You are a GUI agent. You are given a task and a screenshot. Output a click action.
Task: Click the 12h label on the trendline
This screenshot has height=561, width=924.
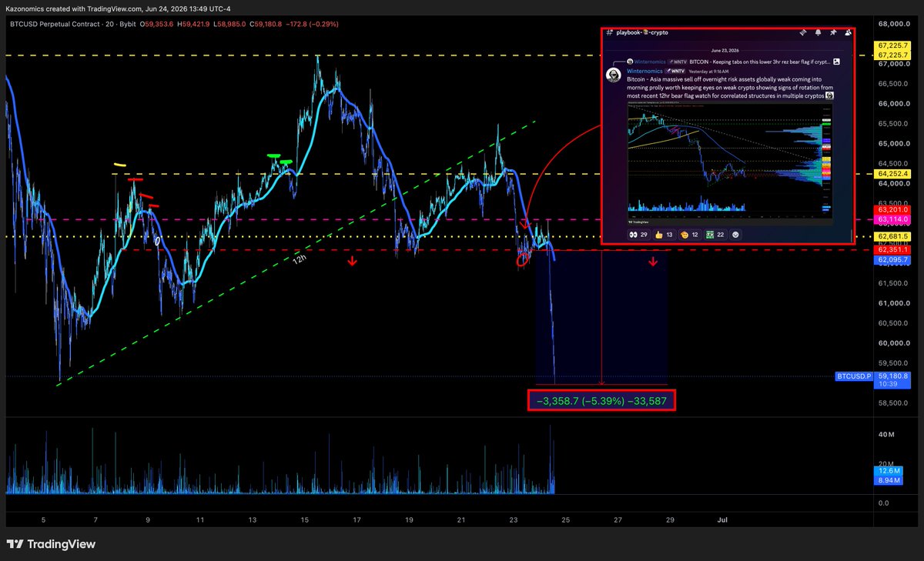coord(300,260)
